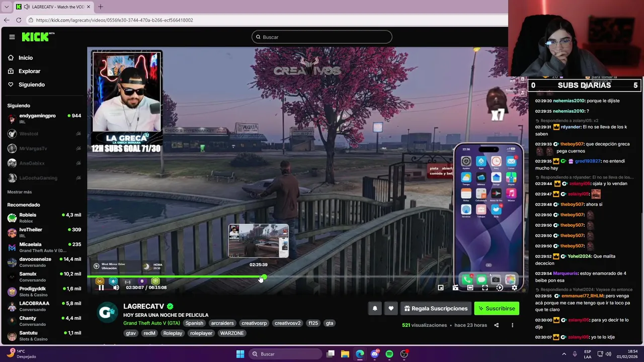644x362 pixels.
Task: Select the creativosrp tag
Action: click(x=254, y=323)
